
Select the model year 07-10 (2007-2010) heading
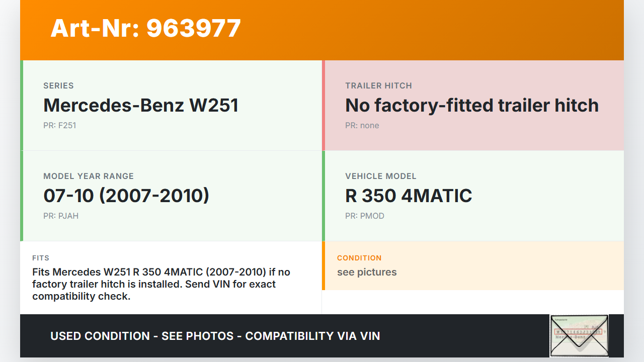pyautogui.click(x=126, y=196)
